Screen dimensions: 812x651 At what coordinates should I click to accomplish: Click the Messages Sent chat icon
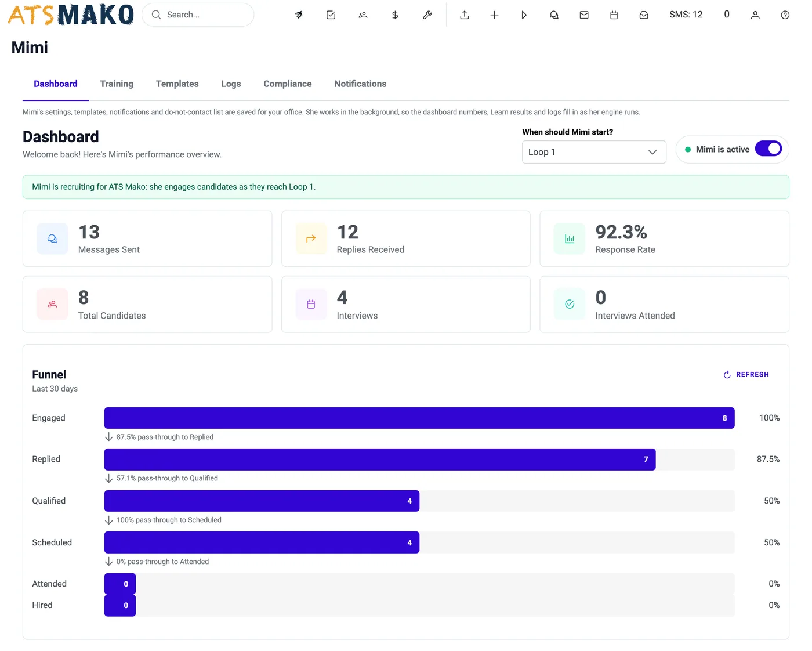pyautogui.click(x=52, y=238)
